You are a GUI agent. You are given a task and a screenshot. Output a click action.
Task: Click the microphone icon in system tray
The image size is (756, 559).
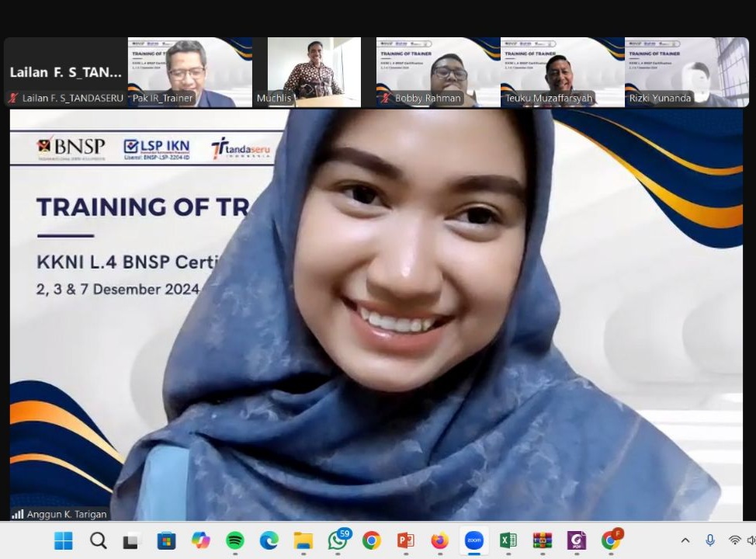pyautogui.click(x=709, y=540)
